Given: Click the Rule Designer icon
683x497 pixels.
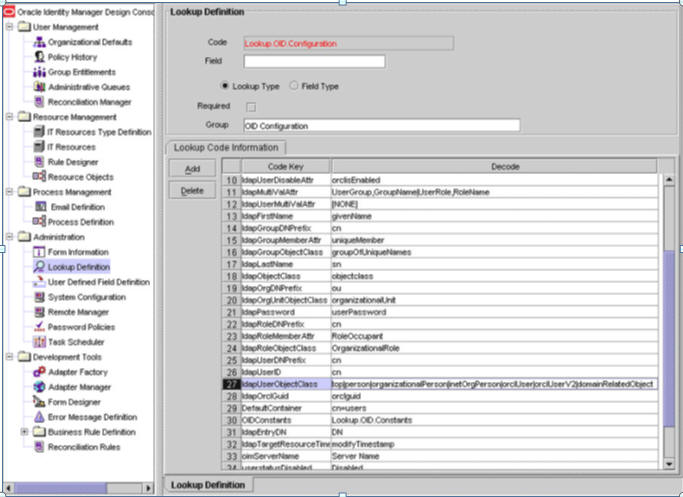Looking at the screenshot, I should (x=39, y=162).
